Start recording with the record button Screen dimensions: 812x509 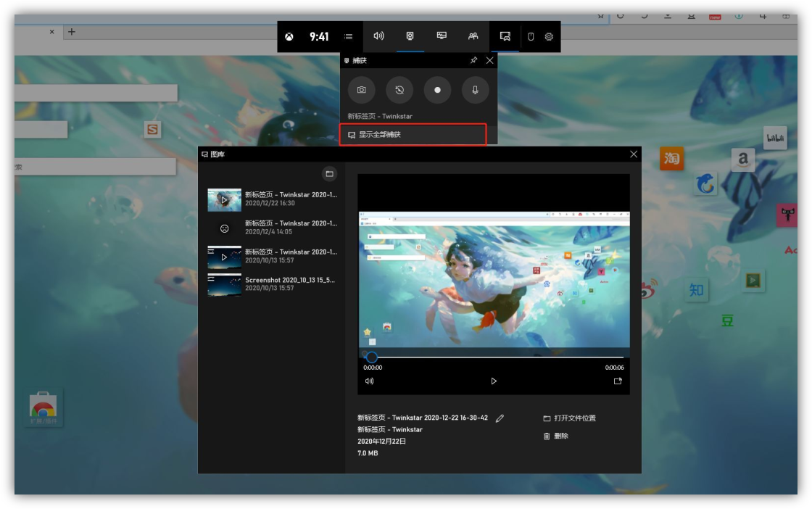(x=437, y=90)
